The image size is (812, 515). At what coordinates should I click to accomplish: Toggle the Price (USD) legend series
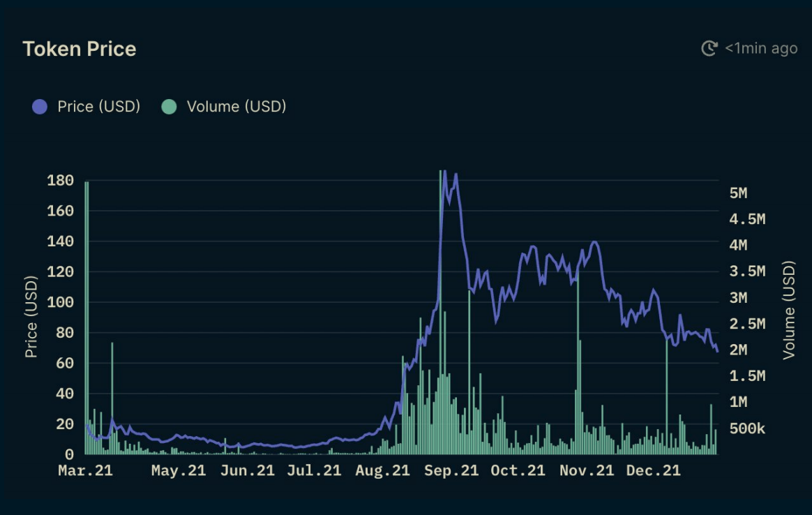pos(87,107)
